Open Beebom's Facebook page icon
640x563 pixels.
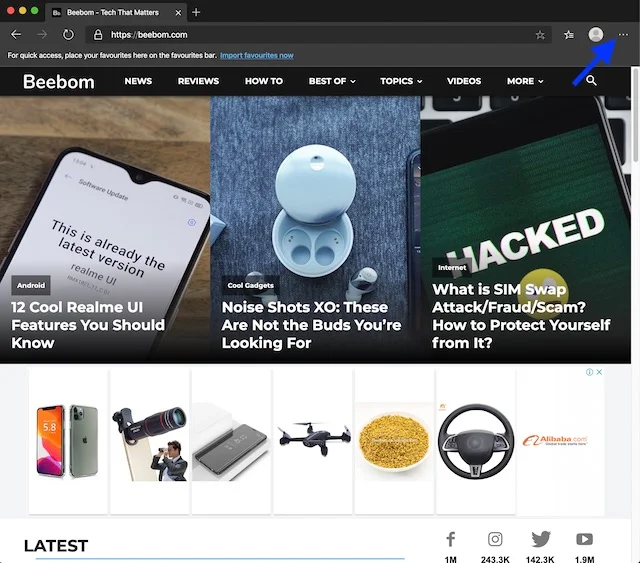[451, 539]
